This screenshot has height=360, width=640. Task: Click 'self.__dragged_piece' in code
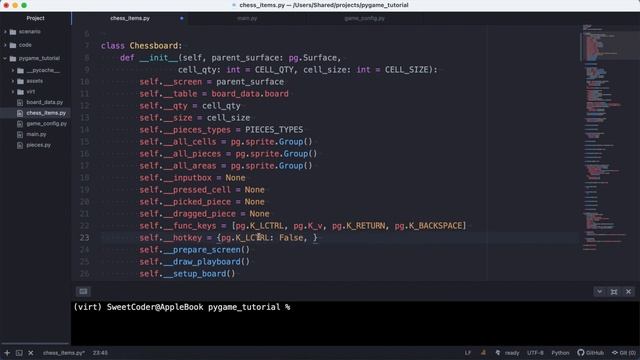point(187,214)
